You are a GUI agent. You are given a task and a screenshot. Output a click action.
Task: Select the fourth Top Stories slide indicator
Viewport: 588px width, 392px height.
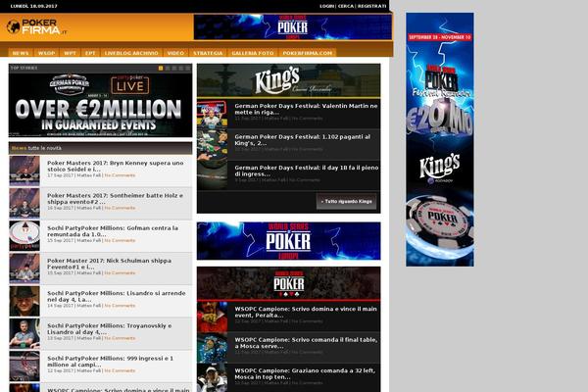(180, 68)
